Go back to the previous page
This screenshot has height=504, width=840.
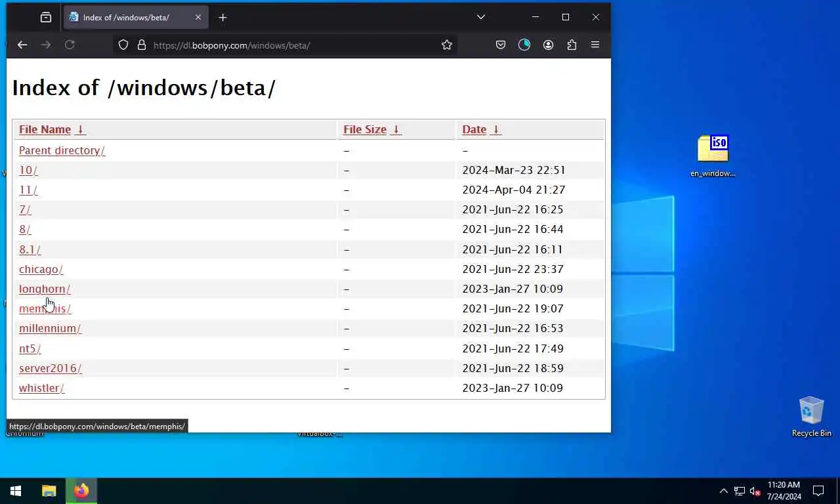point(22,45)
